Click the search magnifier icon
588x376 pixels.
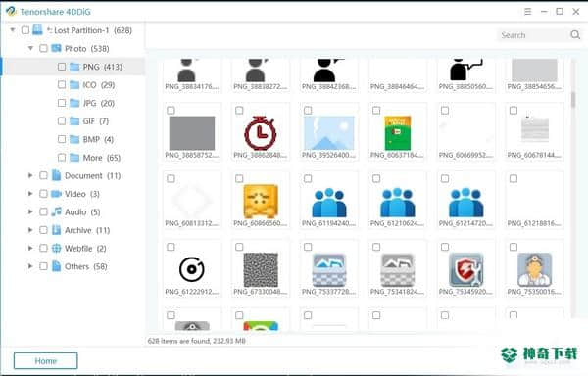[x=575, y=35]
